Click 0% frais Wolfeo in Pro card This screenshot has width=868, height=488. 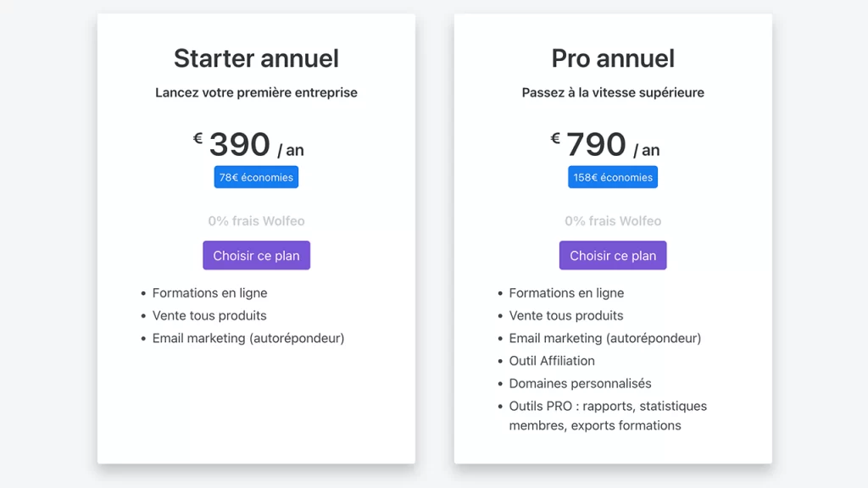[x=613, y=221]
